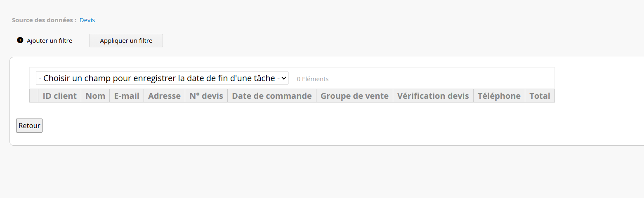Select the Vérification devis column header
The image size is (644, 198).
[x=433, y=96]
